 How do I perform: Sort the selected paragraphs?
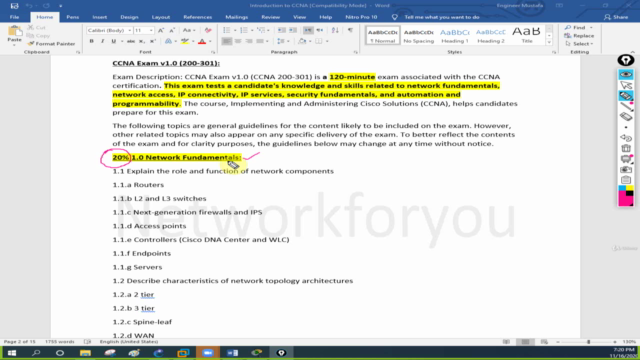click(x=335, y=30)
